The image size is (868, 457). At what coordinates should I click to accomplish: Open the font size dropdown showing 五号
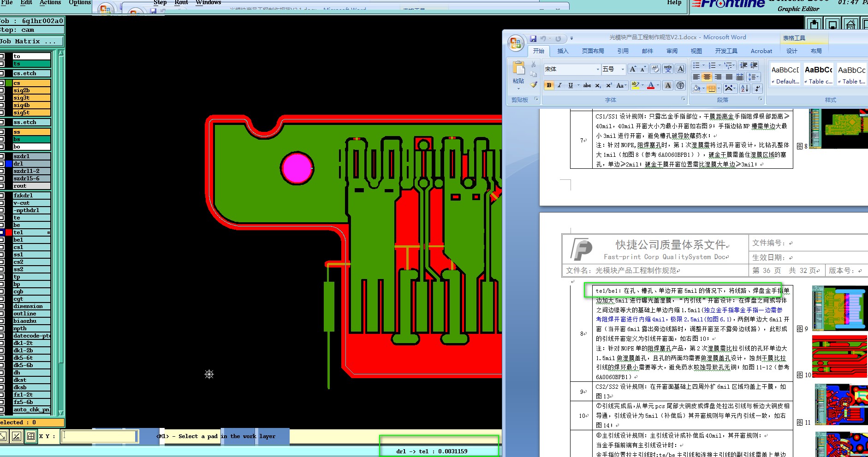623,69
